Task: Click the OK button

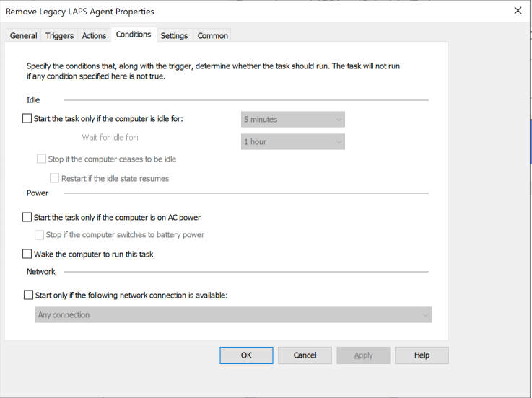Action: 246,355
